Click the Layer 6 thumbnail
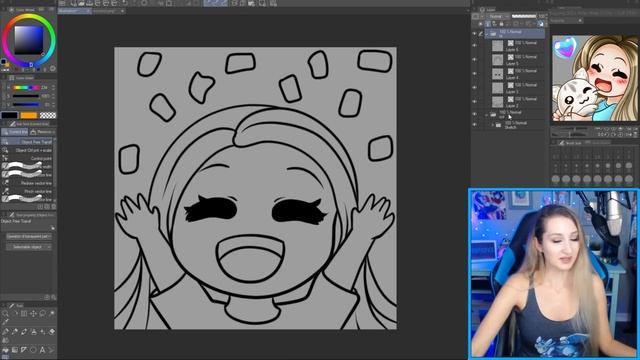Viewport: 640px width, 360px height. tap(498, 46)
